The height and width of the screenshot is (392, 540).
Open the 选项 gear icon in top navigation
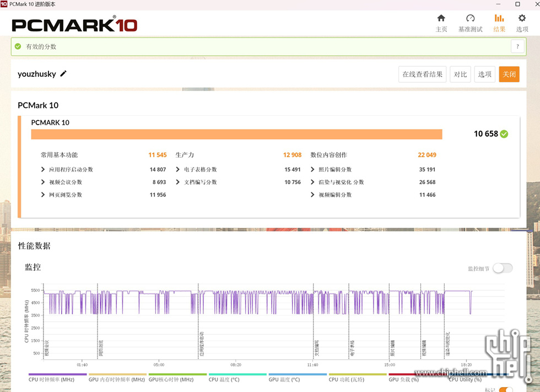click(522, 18)
